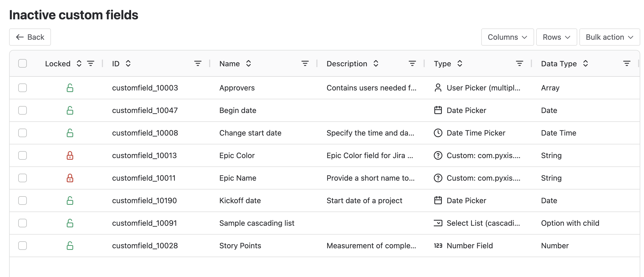Select the Story Points row checkbox
This screenshot has height=277, width=644.
[23, 246]
